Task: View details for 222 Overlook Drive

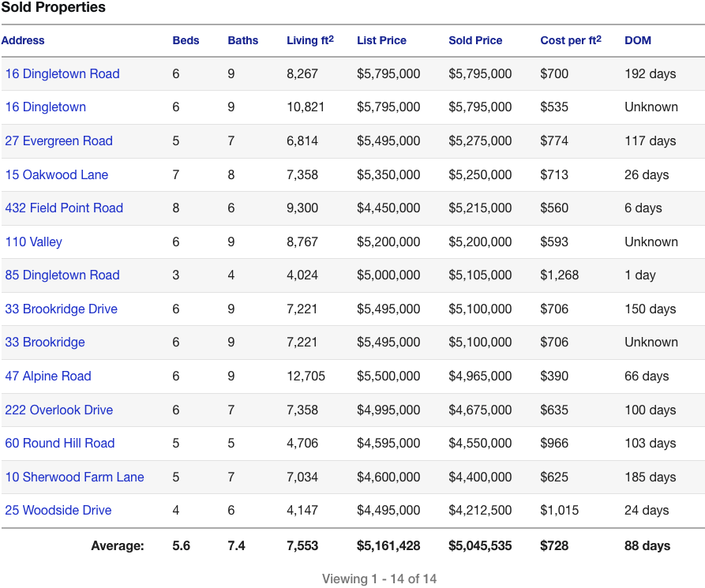Action: pyautogui.click(x=58, y=410)
